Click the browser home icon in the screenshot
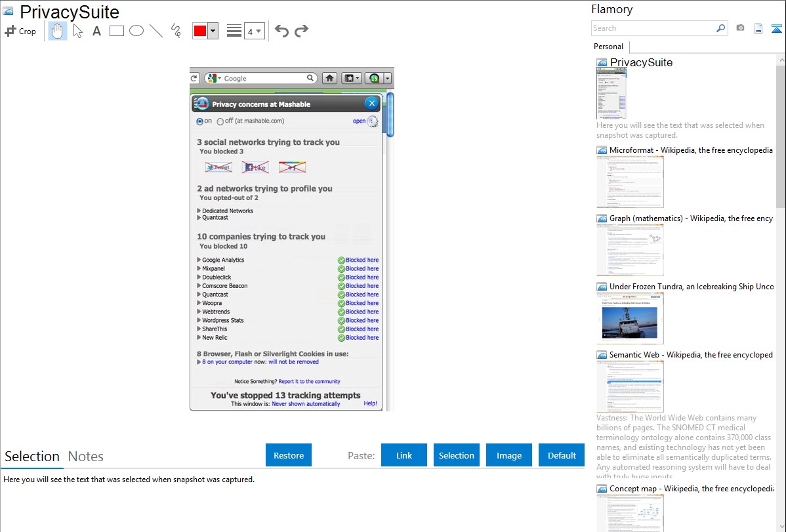Viewport: 786px width, 532px height. tap(329, 78)
